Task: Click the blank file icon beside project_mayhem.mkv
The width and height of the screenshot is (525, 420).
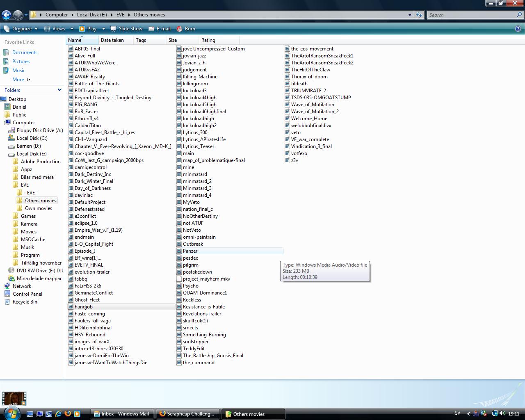Action: pyautogui.click(x=179, y=279)
